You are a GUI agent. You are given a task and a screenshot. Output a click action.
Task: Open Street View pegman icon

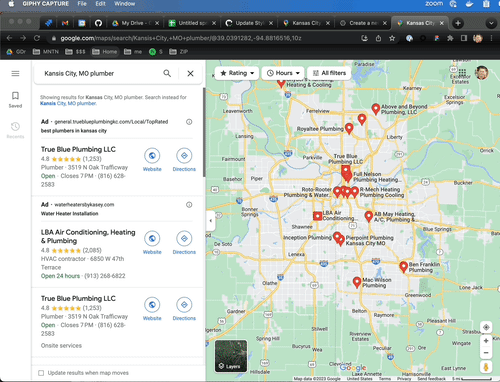[486, 367]
